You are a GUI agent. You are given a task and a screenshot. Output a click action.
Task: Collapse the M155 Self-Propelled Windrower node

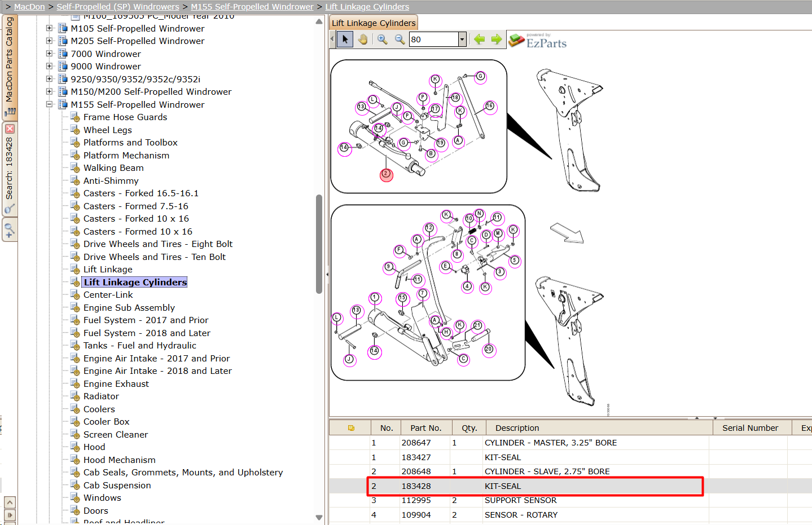coord(49,104)
